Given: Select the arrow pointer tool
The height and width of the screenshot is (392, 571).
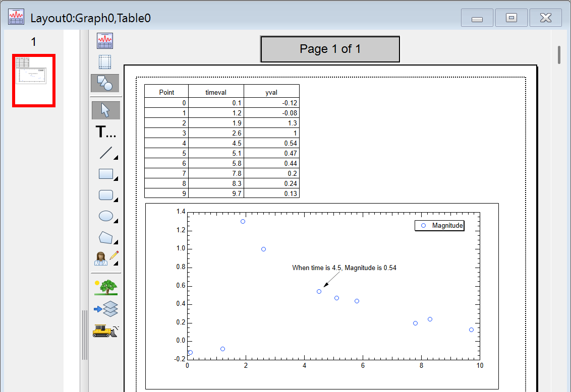Looking at the screenshot, I should click(105, 110).
